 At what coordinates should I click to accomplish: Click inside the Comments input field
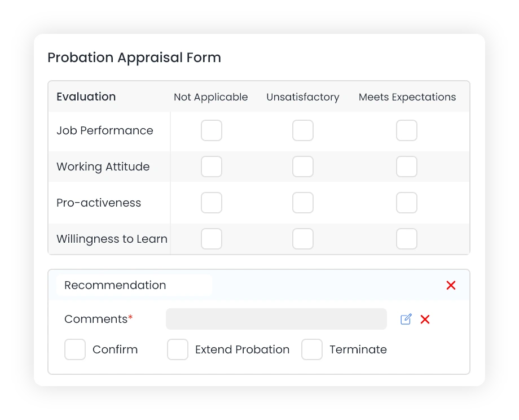(x=276, y=319)
